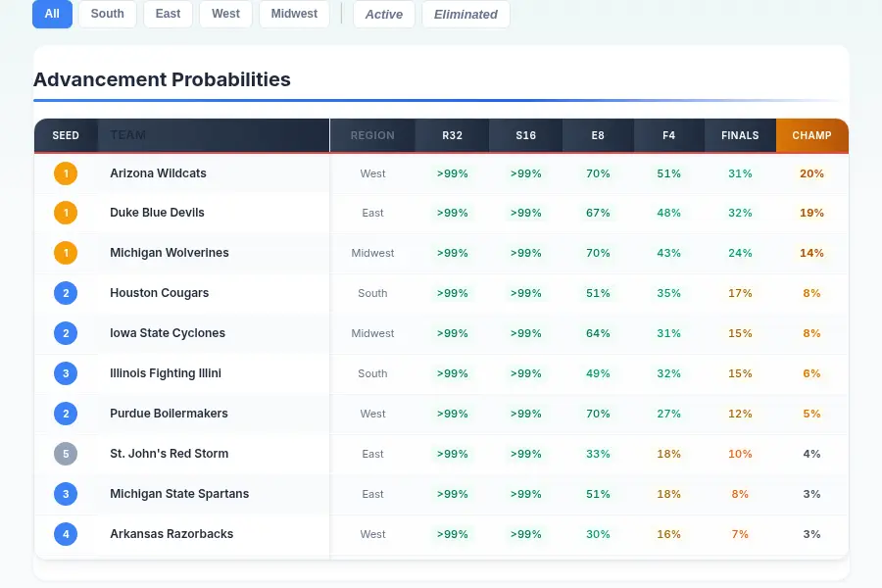This screenshot has height=588, width=882.
Task: Select the Duke Blue Devils team name
Action: coord(157,213)
